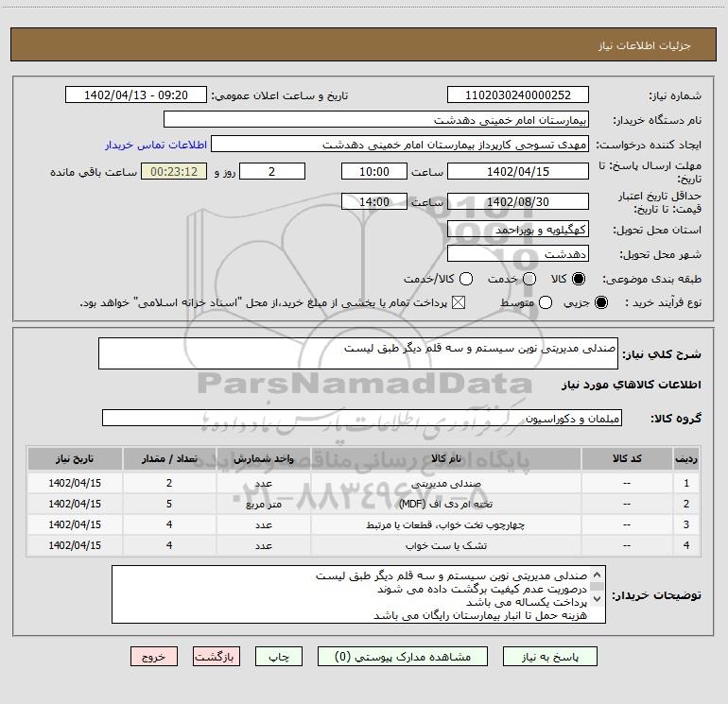This screenshot has height=704, width=728.
Task: Click the پاسخ به نیاز button
Action: pos(550,657)
